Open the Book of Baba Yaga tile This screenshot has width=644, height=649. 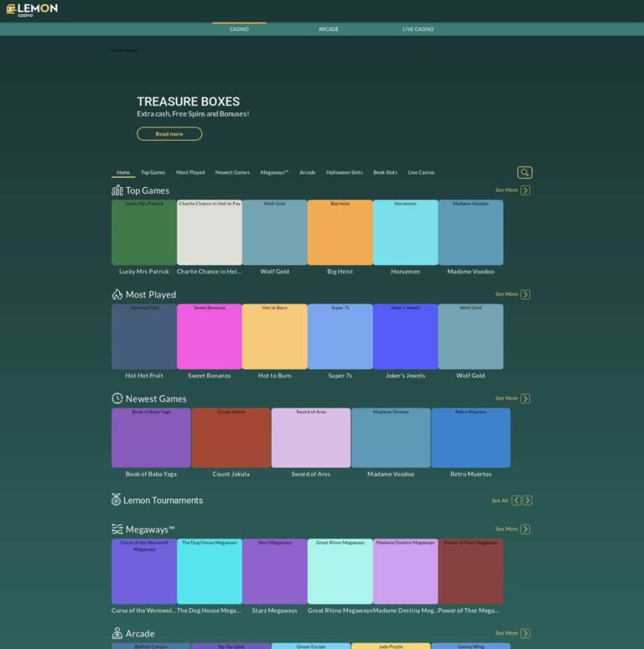pyautogui.click(x=151, y=438)
